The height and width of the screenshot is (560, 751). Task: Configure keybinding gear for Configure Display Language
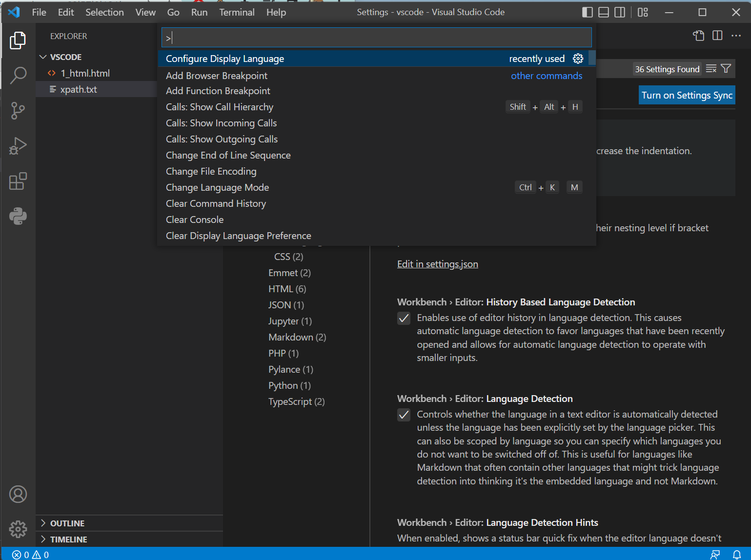point(578,59)
